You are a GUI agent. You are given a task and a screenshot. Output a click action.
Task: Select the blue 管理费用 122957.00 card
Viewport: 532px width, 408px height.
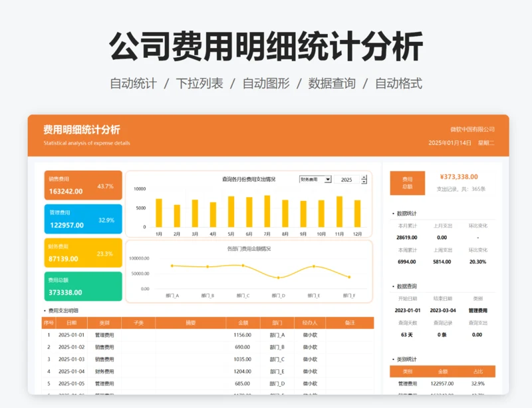coord(83,219)
